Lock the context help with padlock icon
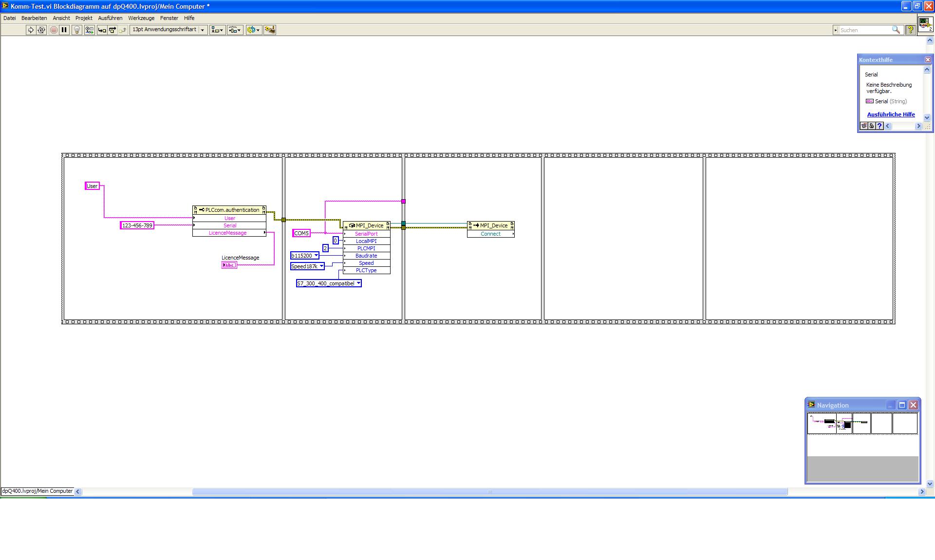 tap(872, 126)
